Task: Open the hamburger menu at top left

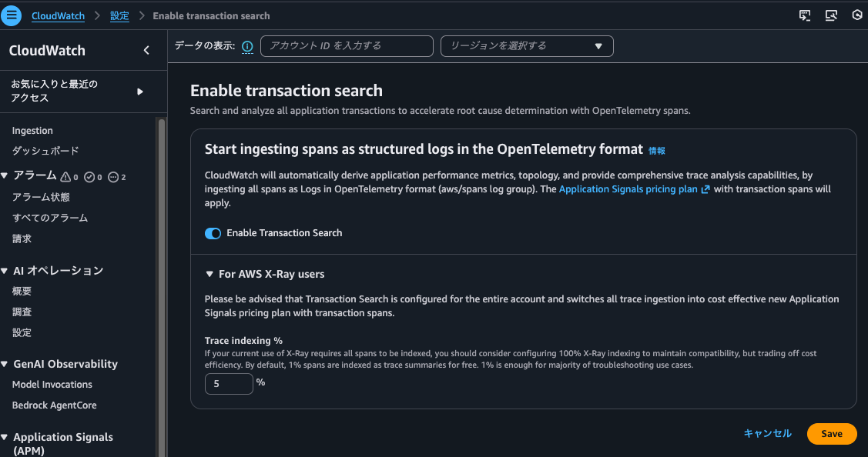Action: tap(12, 15)
